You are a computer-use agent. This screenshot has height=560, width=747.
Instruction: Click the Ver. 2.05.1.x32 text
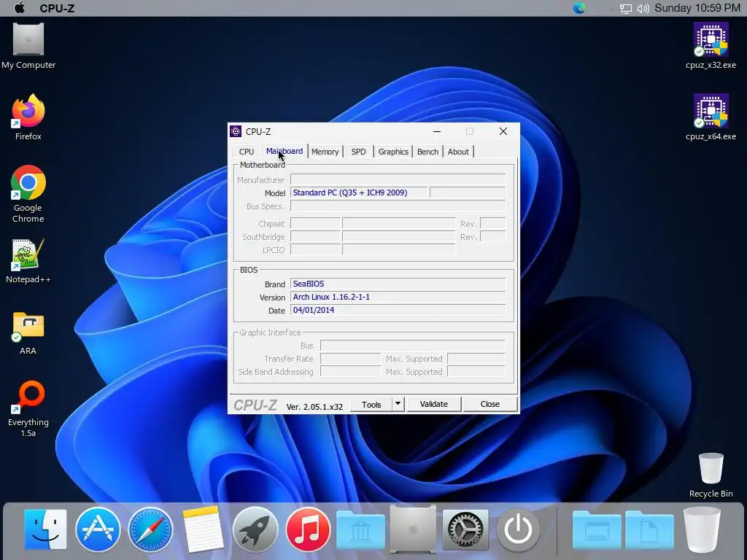[314, 407]
